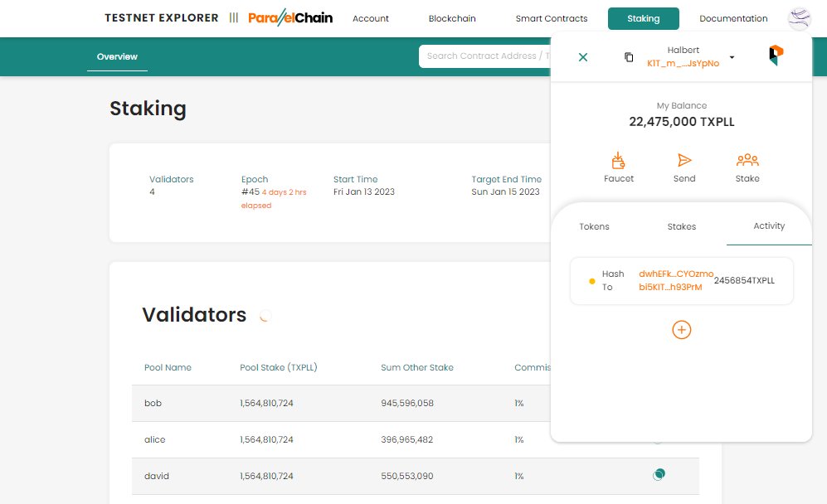Open the Blockchain menu
827x504 pixels.
[452, 18]
